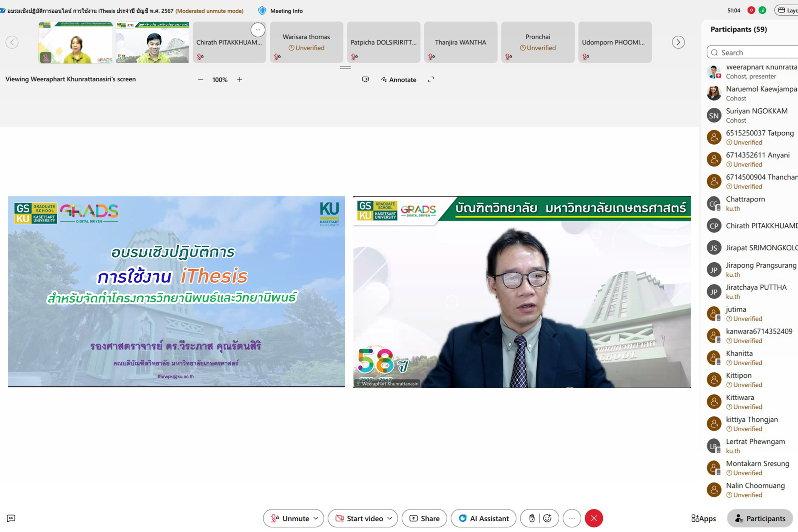
Task: Select Kittipon participant row
Action: tap(752, 380)
